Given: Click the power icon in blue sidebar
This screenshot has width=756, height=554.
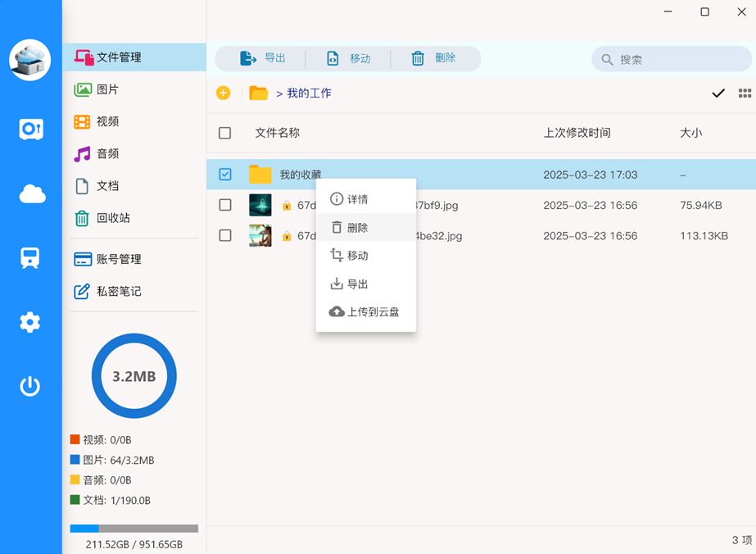Looking at the screenshot, I should (29, 386).
